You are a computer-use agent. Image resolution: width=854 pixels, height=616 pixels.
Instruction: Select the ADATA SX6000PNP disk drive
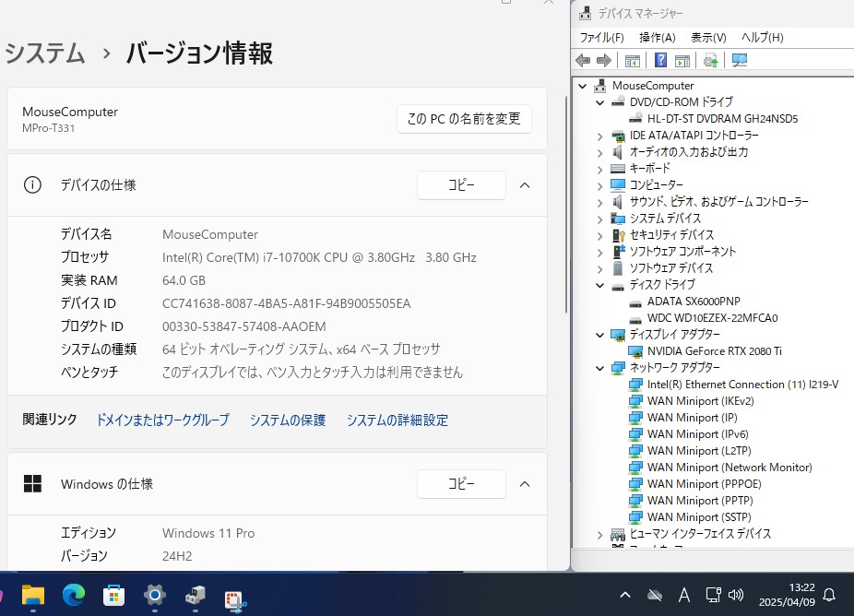tap(693, 302)
